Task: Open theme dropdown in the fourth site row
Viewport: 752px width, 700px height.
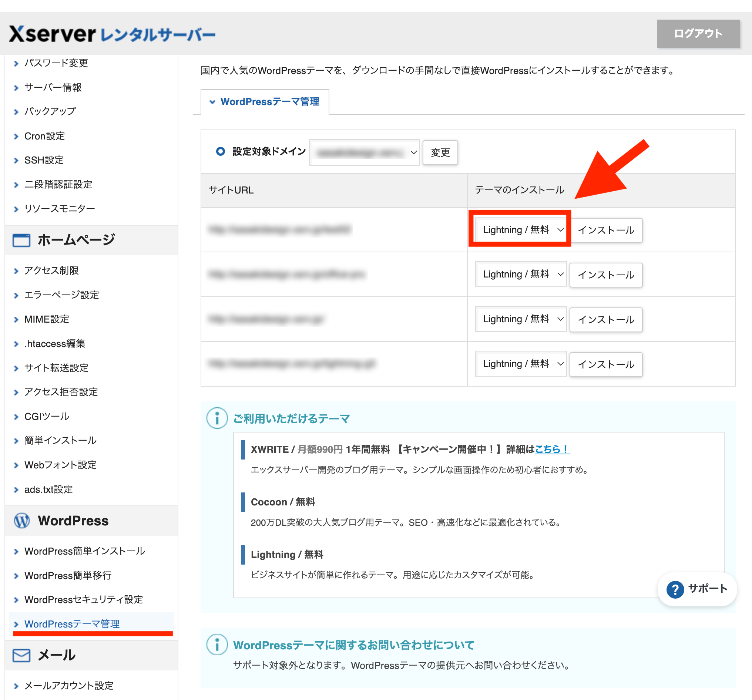Action: pos(520,363)
